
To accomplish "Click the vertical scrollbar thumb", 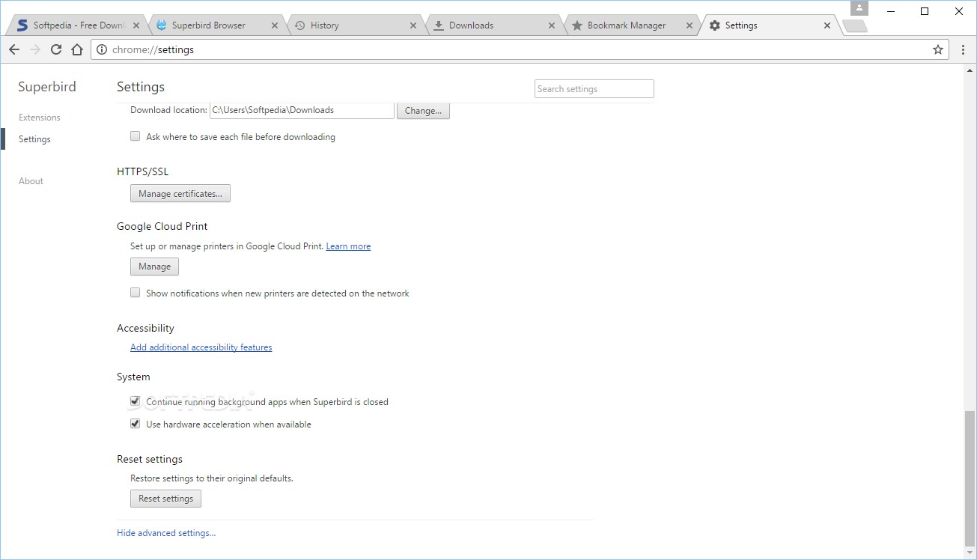I will (x=970, y=479).
